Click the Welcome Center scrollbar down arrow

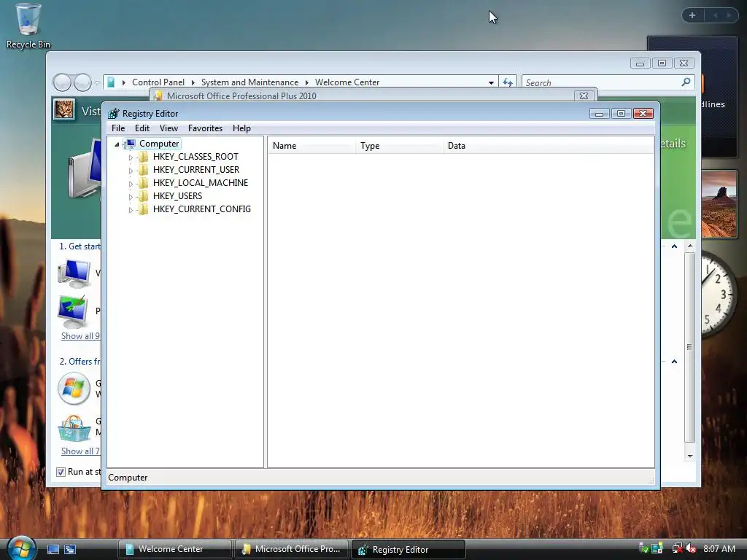pos(690,456)
